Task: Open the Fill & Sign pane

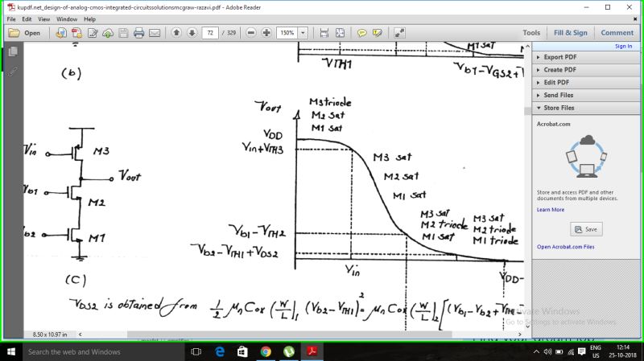Action: (571, 33)
